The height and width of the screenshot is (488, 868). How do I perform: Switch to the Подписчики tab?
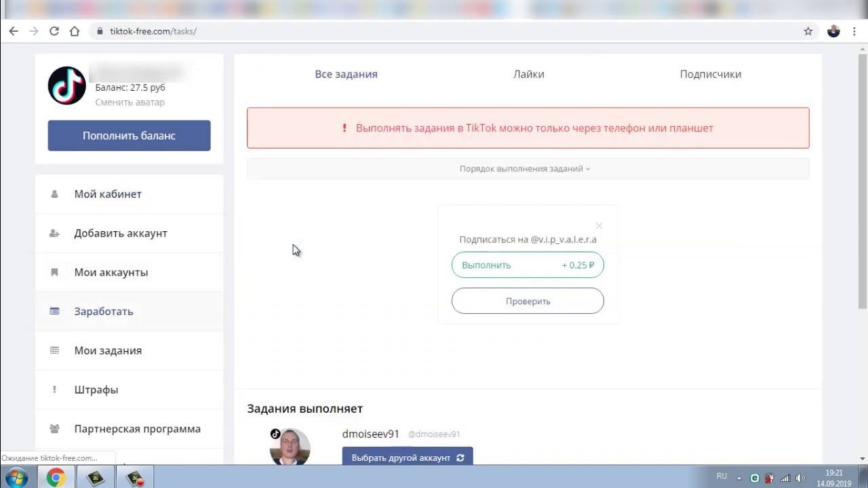pos(711,75)
